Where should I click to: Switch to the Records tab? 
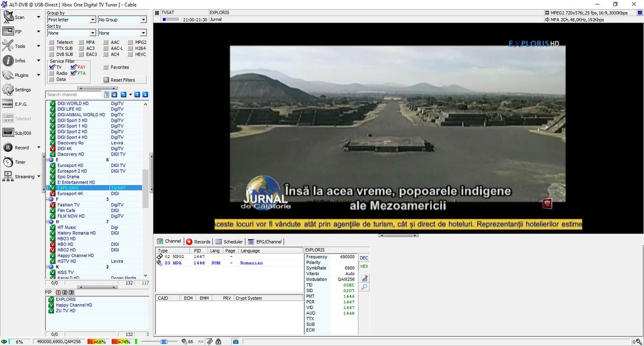point(198,241)
